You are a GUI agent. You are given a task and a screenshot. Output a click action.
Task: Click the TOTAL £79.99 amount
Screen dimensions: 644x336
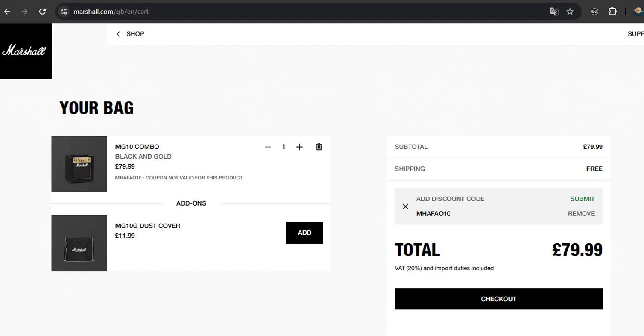tap(577, 250)
